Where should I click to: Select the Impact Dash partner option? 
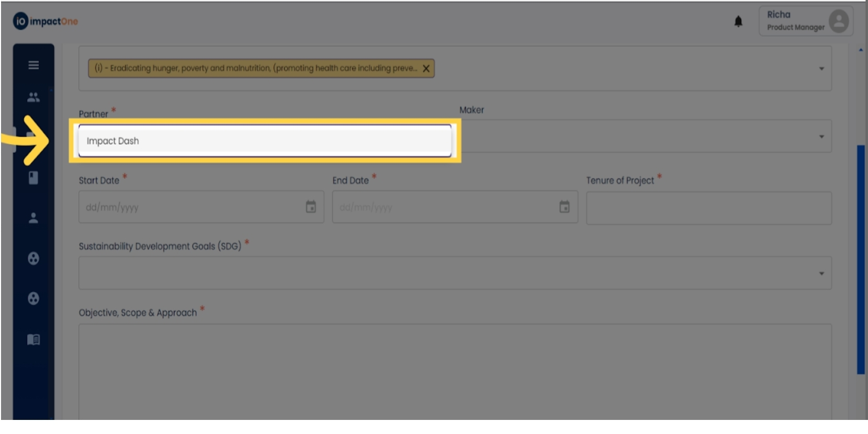[x=265, y=141]
